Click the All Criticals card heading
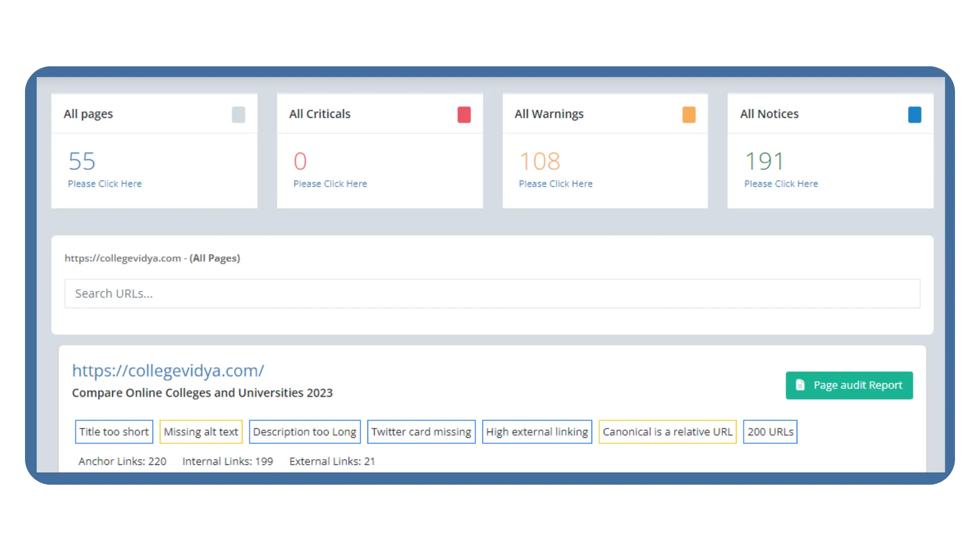This screenshot has height=551, width=980. [320, 114]
